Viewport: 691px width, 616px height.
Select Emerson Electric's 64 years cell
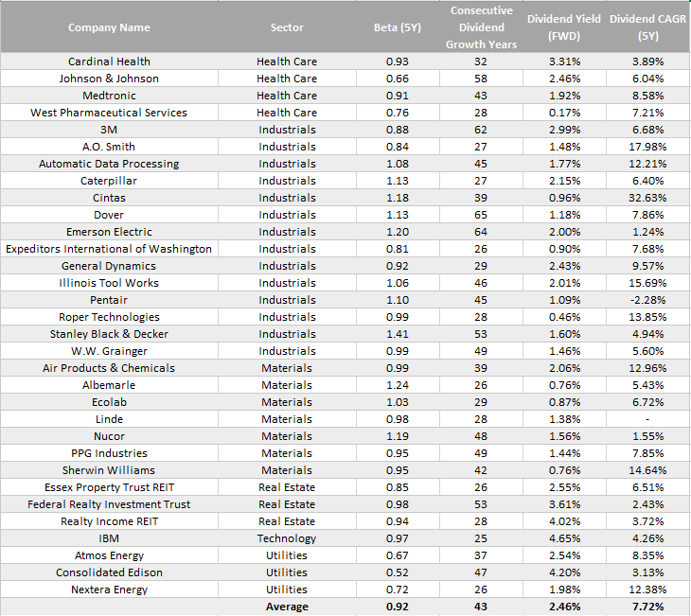481,232
